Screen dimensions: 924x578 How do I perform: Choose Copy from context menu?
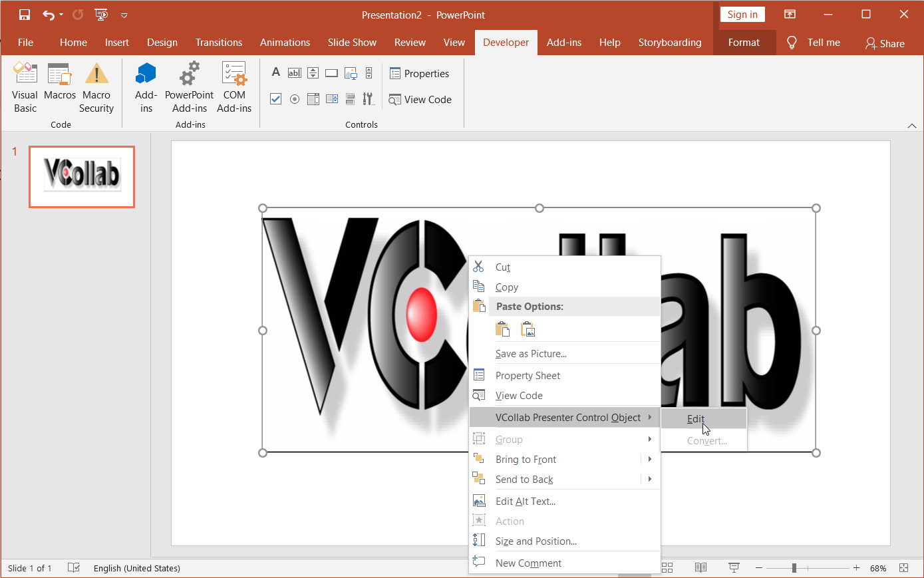pyautogui.click(x=565, y=287)
